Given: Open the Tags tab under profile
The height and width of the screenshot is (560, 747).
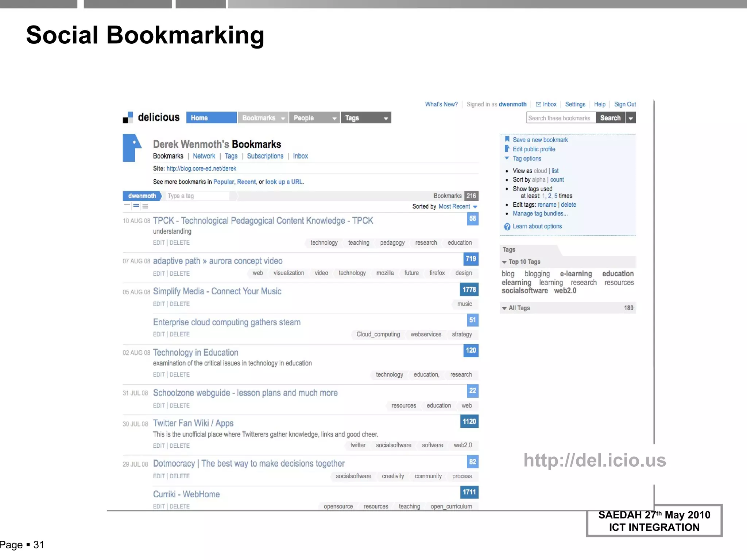Looking at the screenshot, I should [x=231, y=156].
